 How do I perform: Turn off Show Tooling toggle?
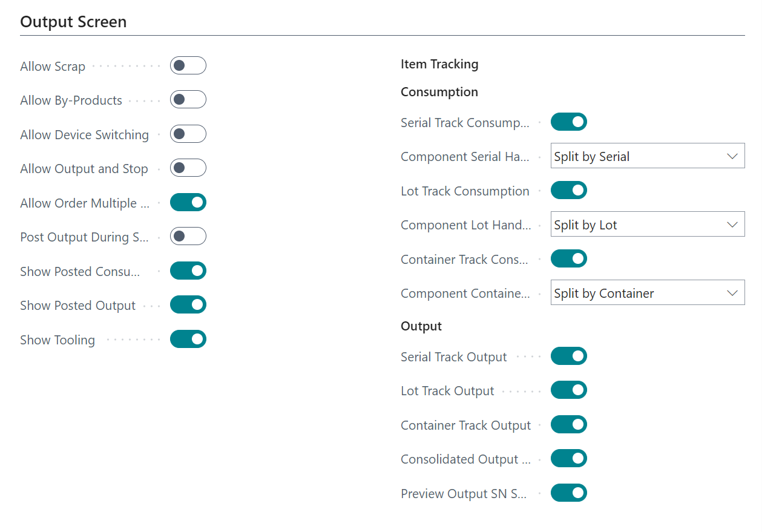tap(188, 340)
